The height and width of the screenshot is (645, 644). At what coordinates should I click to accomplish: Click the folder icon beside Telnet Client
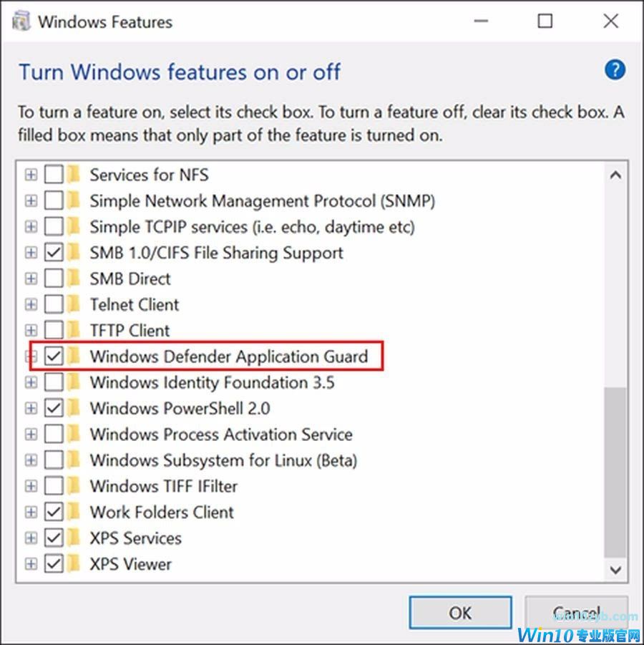click(x=74, y=304)
